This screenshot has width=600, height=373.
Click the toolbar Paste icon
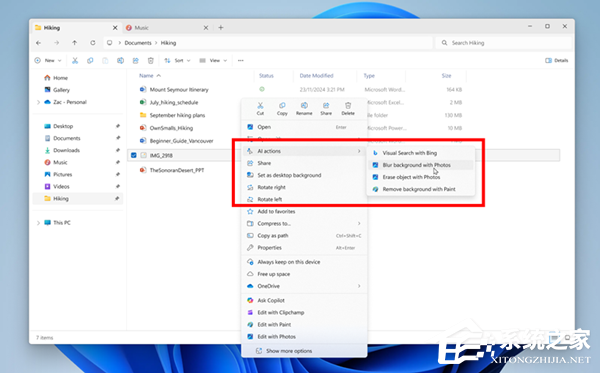click(x=105, y=60)
